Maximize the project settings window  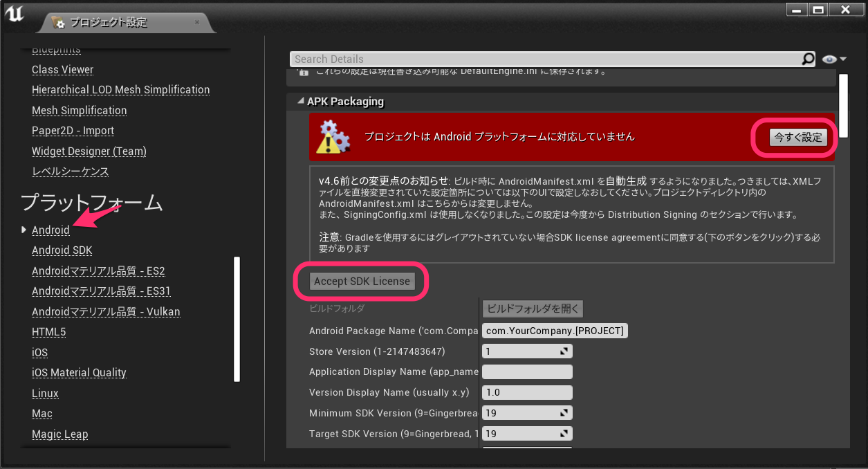(818, 10)
